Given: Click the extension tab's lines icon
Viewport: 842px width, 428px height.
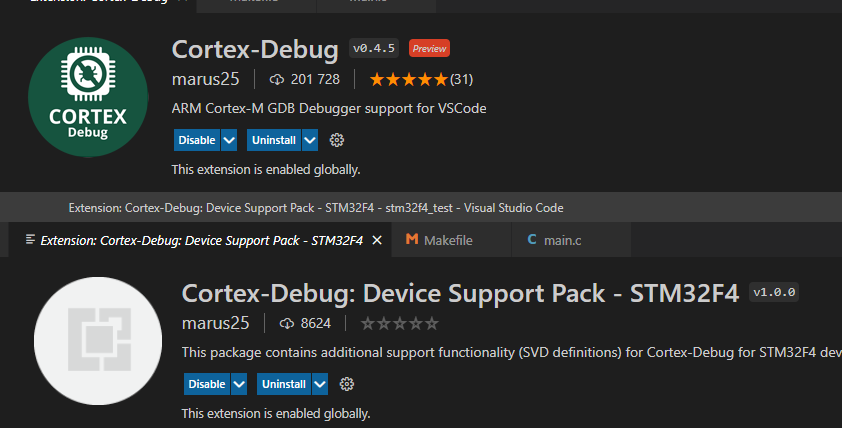Looking at the screenshot, I should pos(31,240).
